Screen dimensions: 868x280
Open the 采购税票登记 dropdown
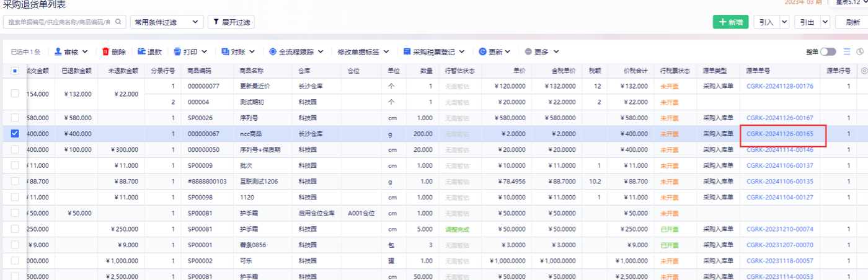click(x=435, y=52)
